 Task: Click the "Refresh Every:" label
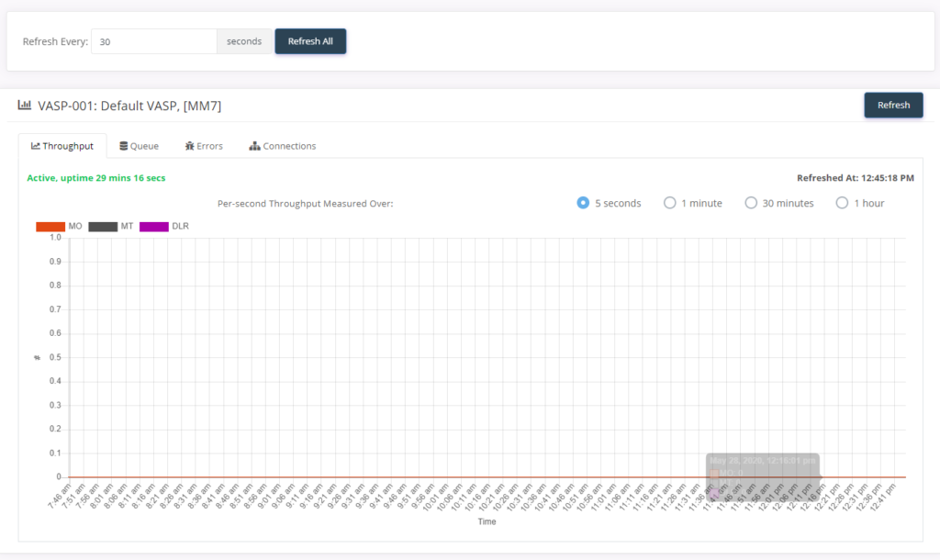(x=55, y=41)
